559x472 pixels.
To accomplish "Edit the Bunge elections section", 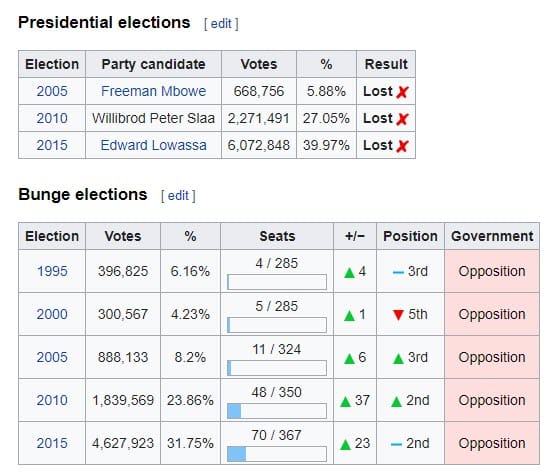I will (x=178, y=195).
